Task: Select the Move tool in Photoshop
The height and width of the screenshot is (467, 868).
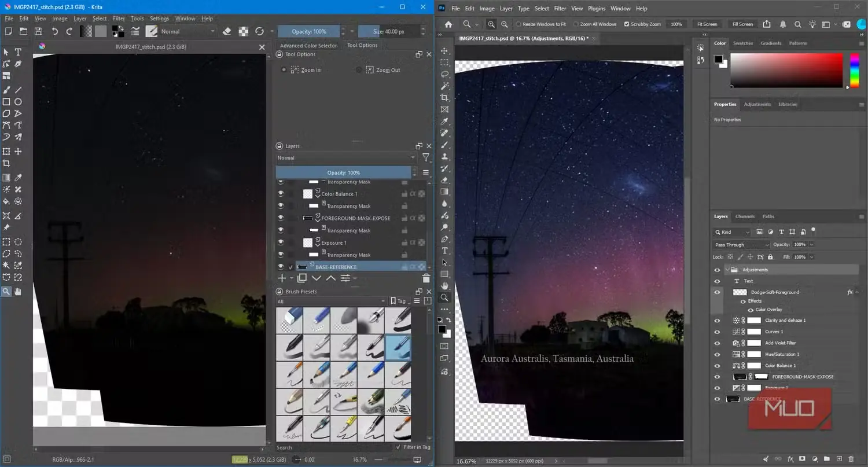Action: tap(444, 51)
